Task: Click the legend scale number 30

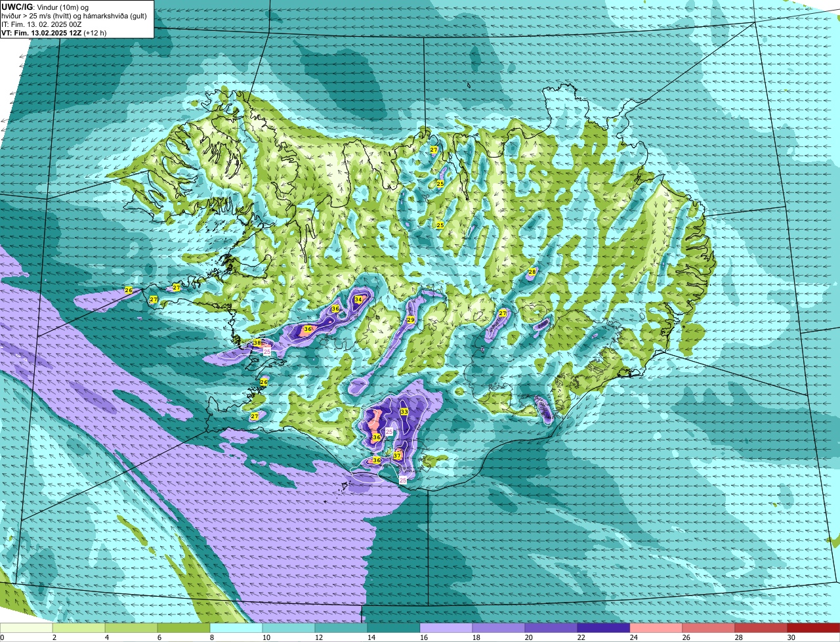Action: 791,637
